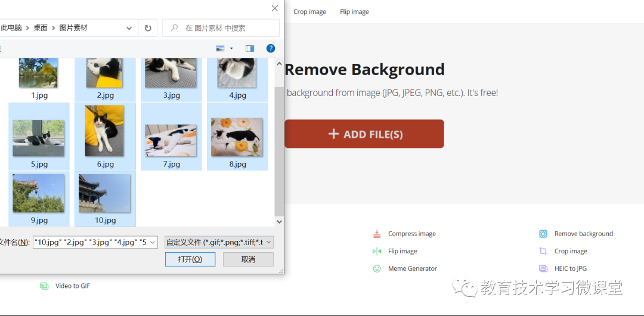Viewport: 644px width, 316px height.
Task: Select the 6.jpg cat thumbnail
Action: (x=104, y=131)
